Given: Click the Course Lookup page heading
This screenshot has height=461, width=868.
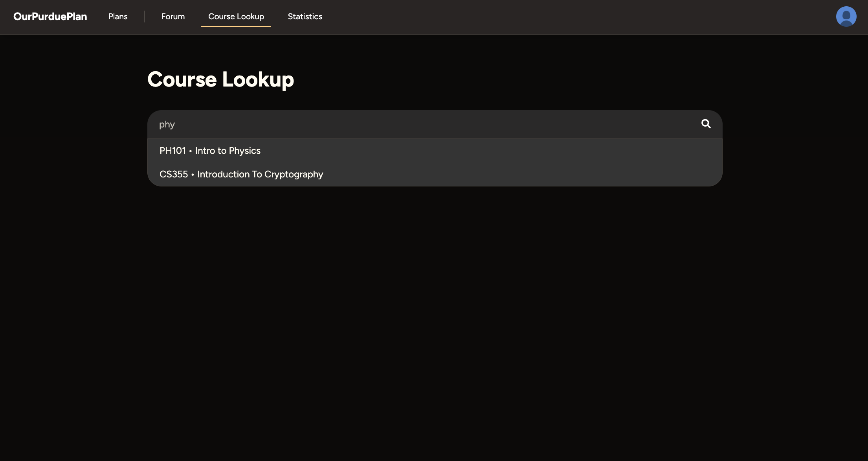Looking at the screenshot, I should click(x=220, y=79).
